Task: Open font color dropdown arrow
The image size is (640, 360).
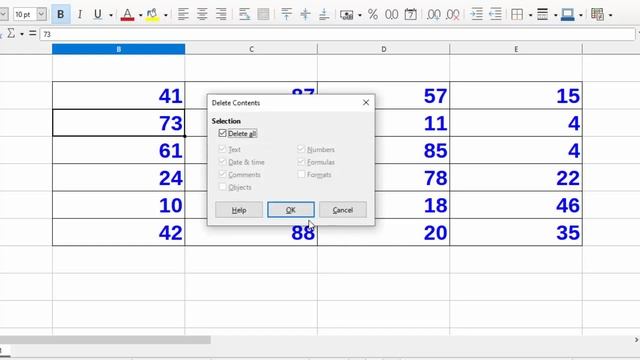Action: (140, 15)
